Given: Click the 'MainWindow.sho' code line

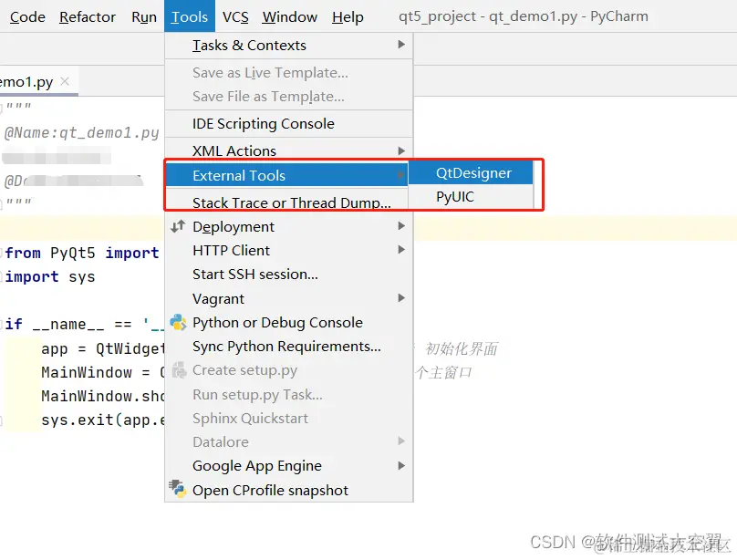Looking at the screenshot, I should pos(102,396).
